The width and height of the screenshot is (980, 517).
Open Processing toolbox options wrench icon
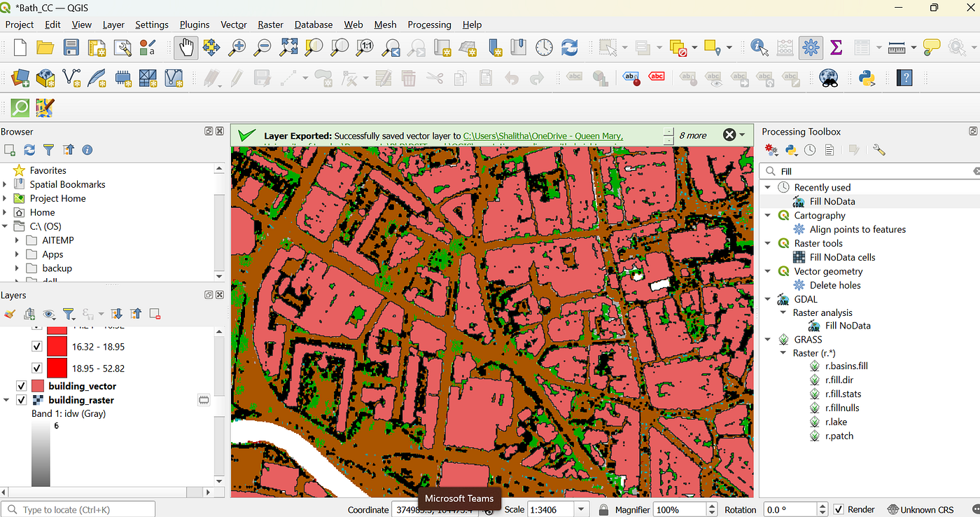[x=879, y=150]
